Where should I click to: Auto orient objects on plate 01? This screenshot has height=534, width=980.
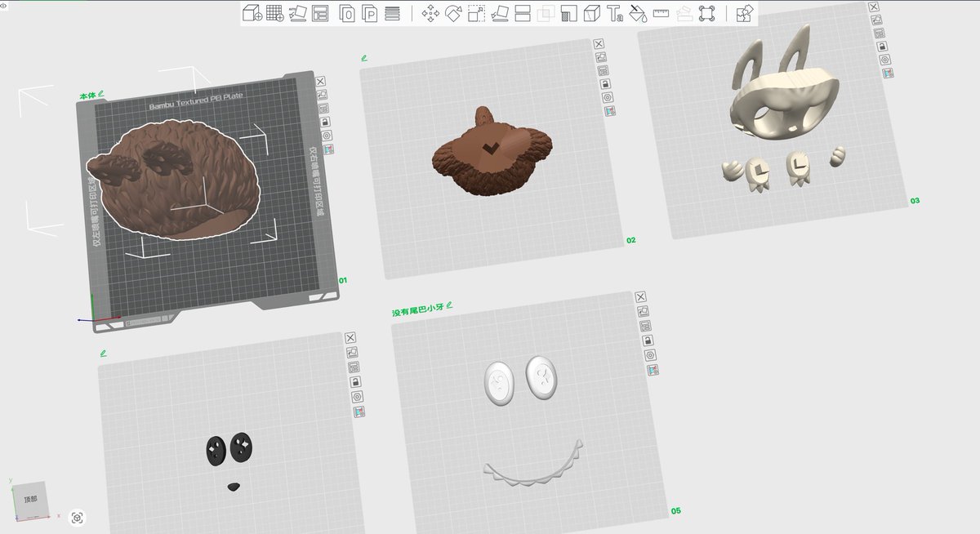(322, 95)
